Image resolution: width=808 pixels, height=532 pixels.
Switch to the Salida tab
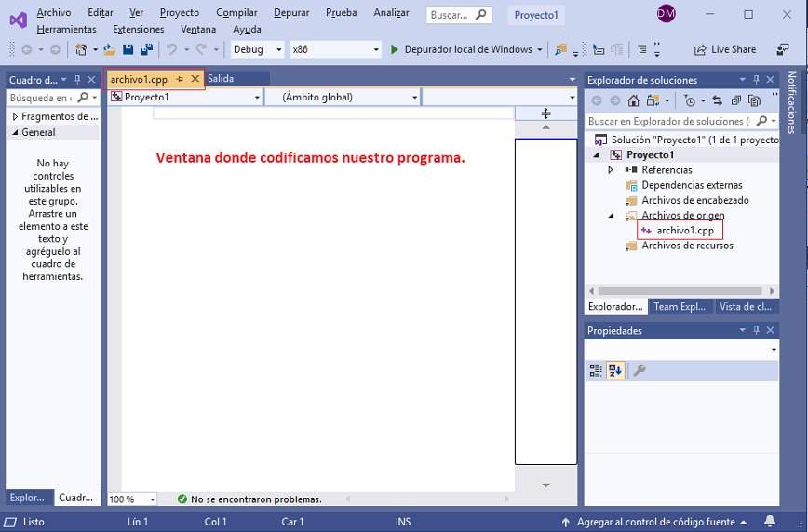coord(221,79)
